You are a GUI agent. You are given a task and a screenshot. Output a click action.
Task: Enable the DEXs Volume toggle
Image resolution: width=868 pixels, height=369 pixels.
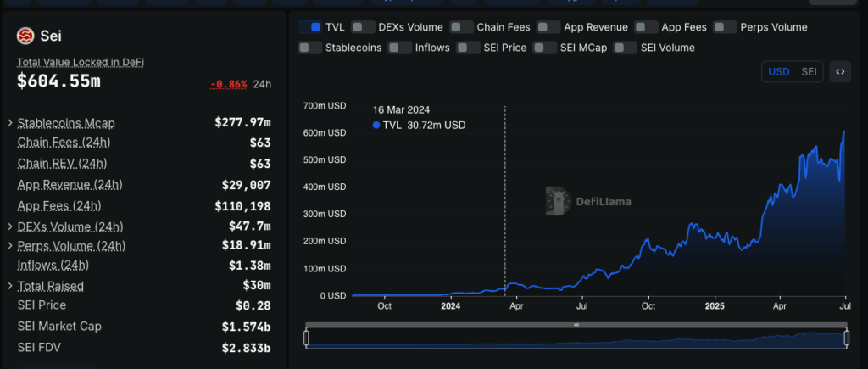(363, 27)
